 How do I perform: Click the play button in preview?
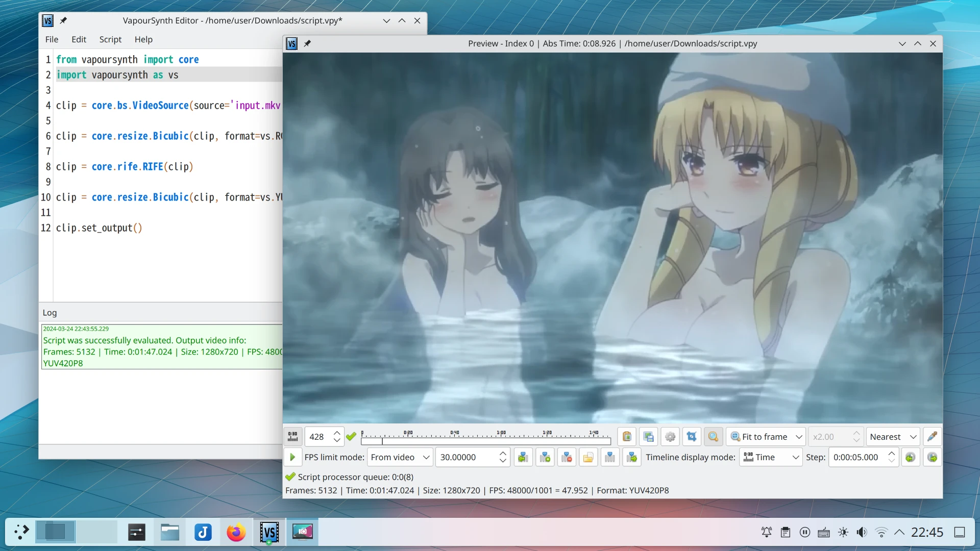point(292,458)
